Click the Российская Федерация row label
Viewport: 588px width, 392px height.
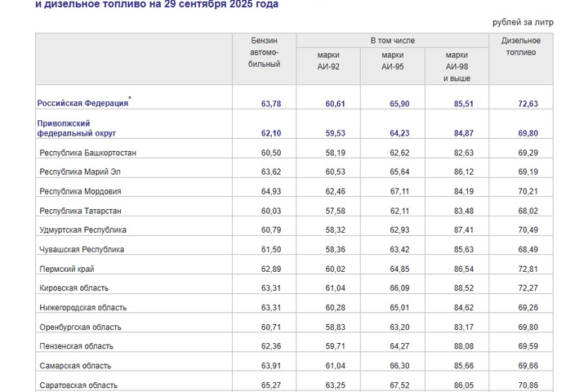tap(82, 104)
